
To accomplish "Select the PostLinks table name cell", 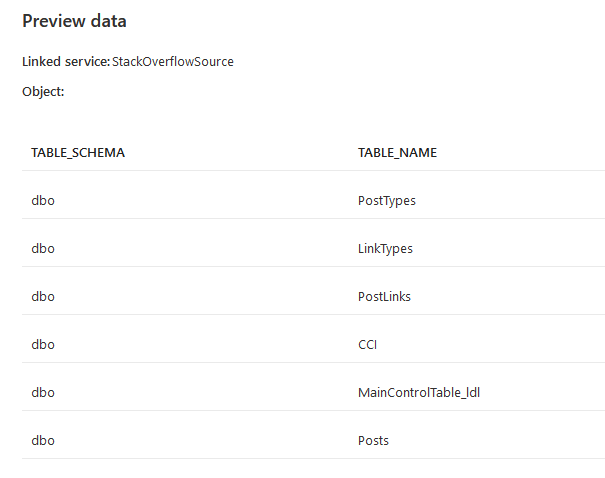I will (x=384, y=296).
